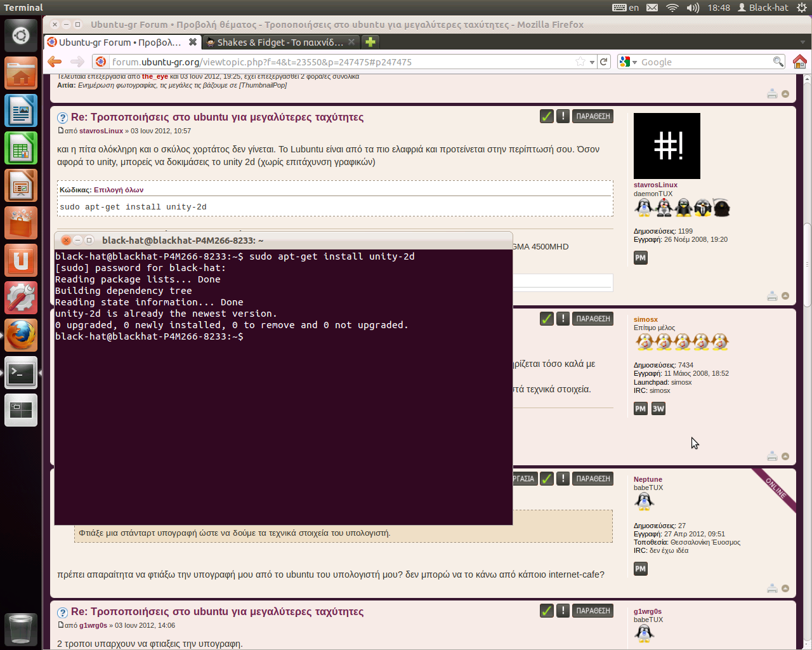Open a new tab with the plus button
The image size is (812, 650).
point(370,42)
